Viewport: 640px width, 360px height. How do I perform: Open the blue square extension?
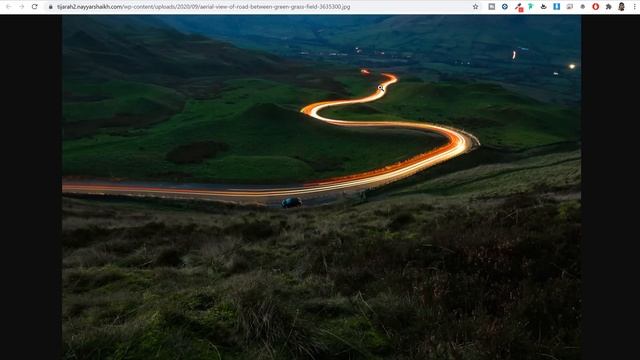coord(556,7)
